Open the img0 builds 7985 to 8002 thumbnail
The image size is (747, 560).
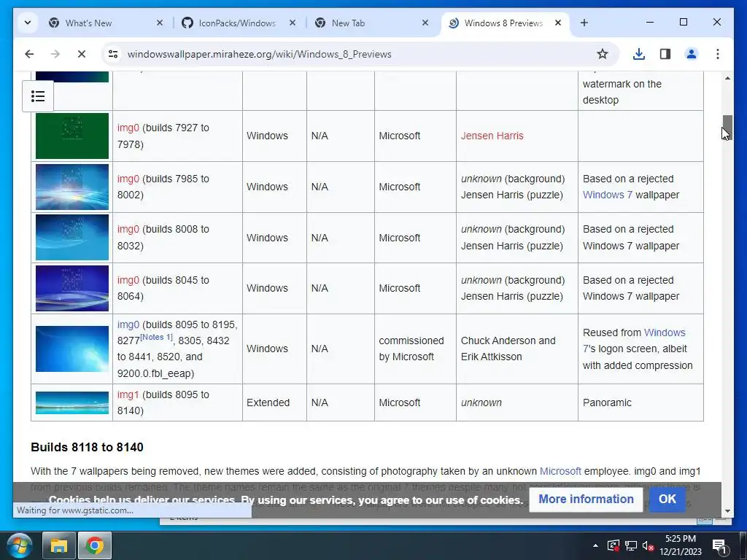pyautogui.click(x=72, y=187)
